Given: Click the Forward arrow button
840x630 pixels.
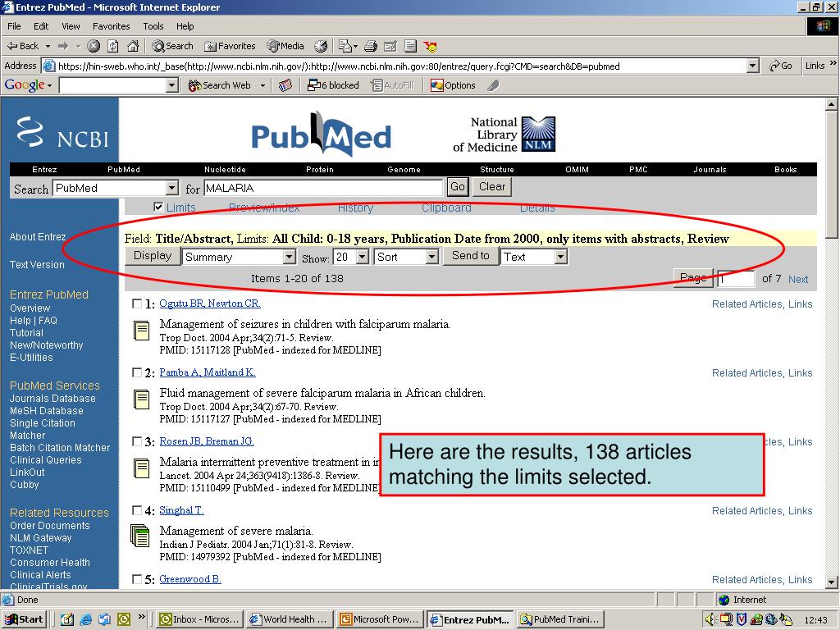Looking at the screenshot, I should [63, 46].
